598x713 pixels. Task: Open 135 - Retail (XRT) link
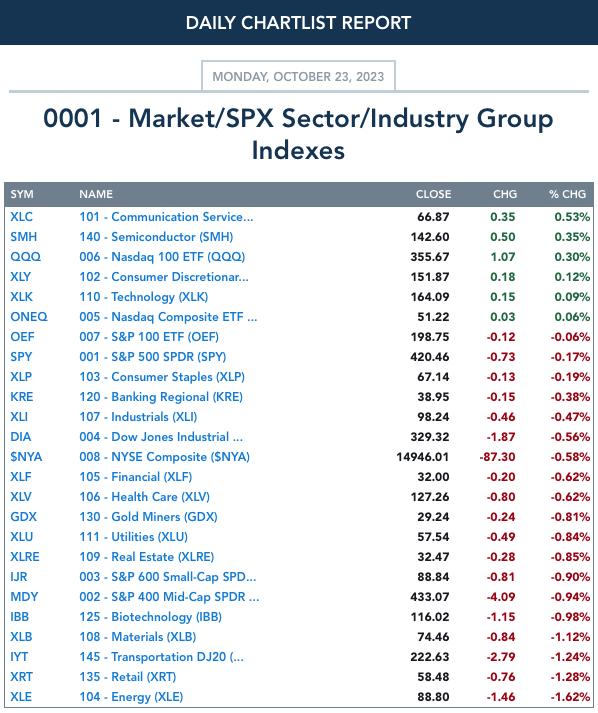coord(128,677)
